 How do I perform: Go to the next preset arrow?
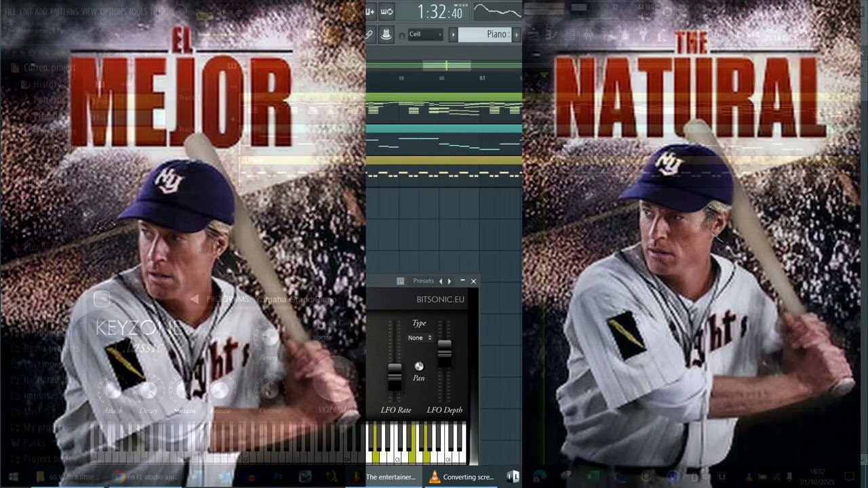449,281
